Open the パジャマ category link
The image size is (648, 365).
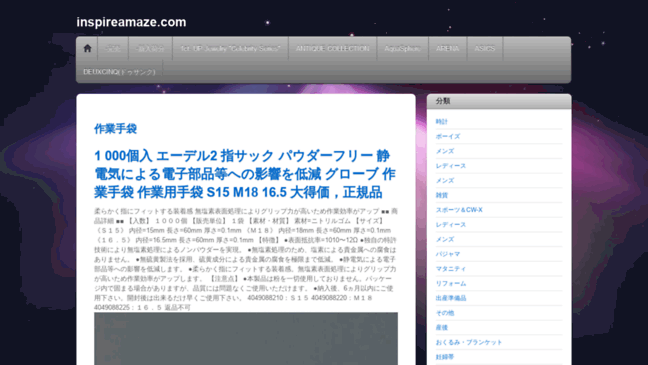(x=448, y=254)
